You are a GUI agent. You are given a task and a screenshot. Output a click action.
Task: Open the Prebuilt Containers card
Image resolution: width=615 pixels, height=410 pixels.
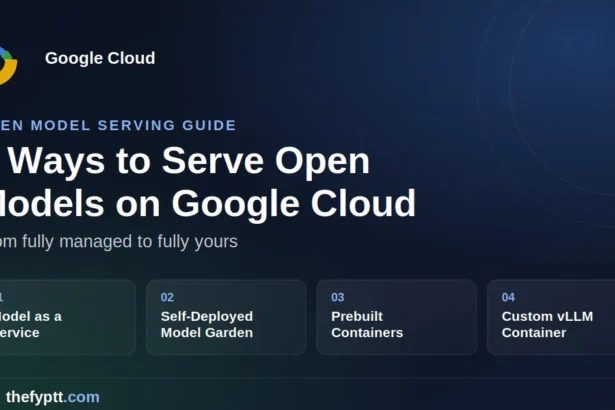397,317
